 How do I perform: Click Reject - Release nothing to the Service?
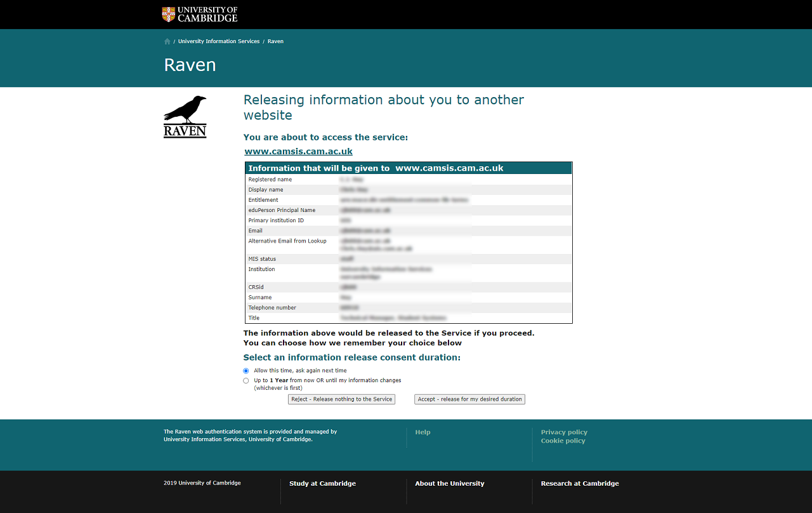point(342,399)
